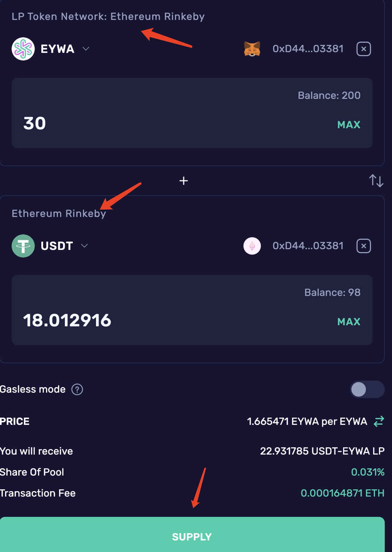Swap token order with the up-down arrows

[x=376, y=180]
